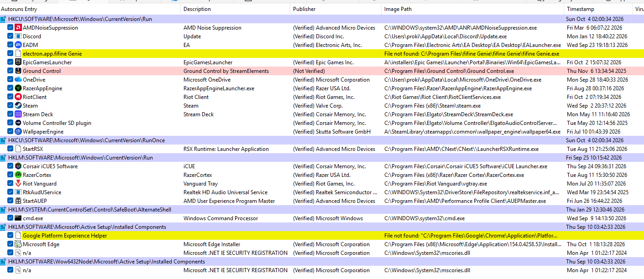Click 'Realtek HD Audio Universal Service' description

[225, 192]
